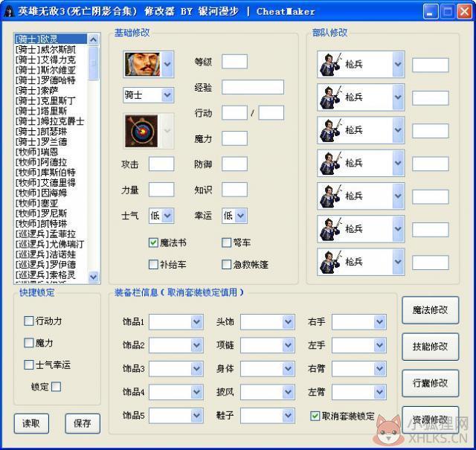The image size is (476, 450).
Task: Select hero [骑士]塔里斯 in list
Action: tap(51, 111)
